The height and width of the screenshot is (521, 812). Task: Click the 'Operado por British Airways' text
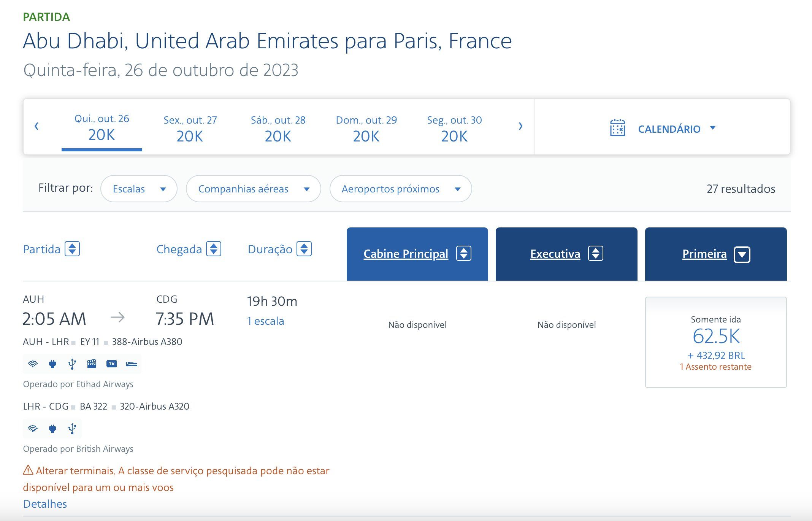coord(78,449)
